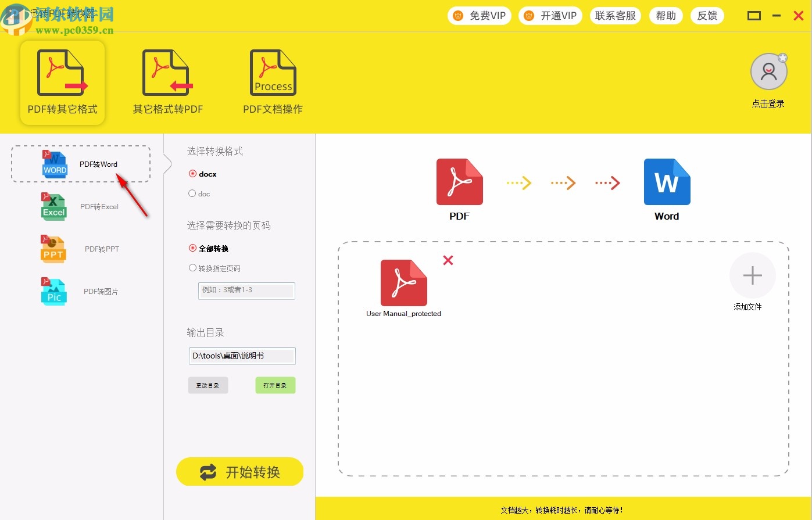This screenshot has width=812, height=520.
Task: Click the 免费VIP badge
Action: point(479,16)
